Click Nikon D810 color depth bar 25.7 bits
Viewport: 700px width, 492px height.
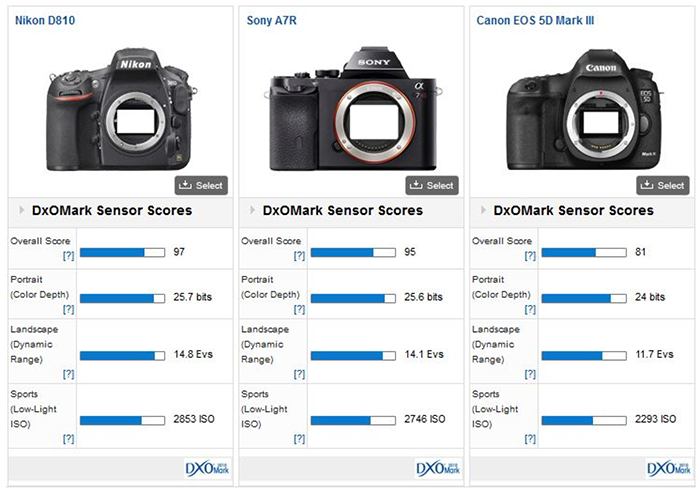pos(122,298)
